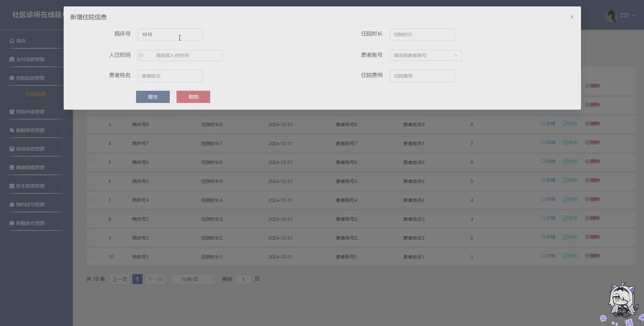The width and height of the screenshot is (644, 326).
Task: Select 住院信息 in the sidebar menu
Action: point(36,94)
